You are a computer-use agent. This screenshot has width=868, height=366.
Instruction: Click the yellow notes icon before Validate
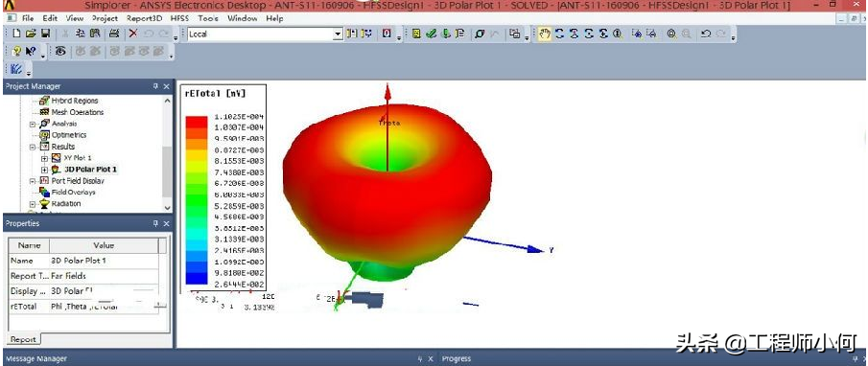pos(416,34)
